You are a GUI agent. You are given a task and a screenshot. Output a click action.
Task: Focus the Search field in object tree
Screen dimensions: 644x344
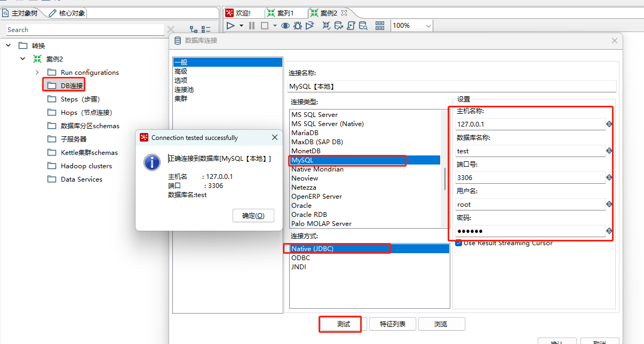tap(84, 30)
